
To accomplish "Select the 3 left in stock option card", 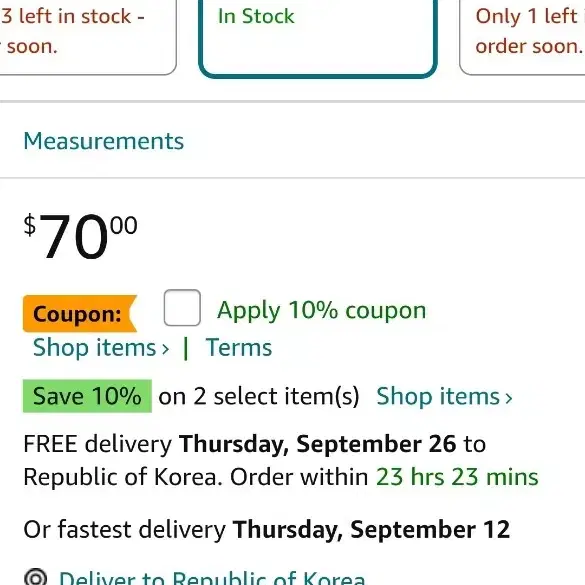I will (87, 37).
